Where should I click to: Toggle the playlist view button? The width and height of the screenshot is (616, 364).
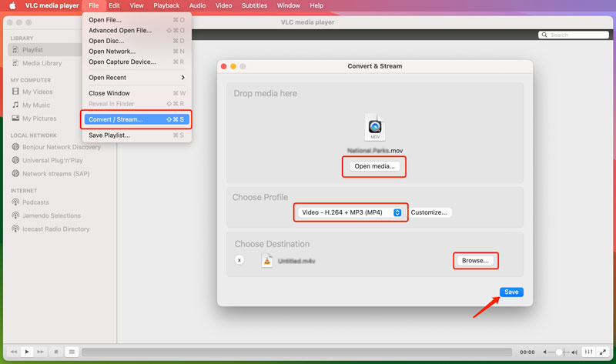(72, 352)
